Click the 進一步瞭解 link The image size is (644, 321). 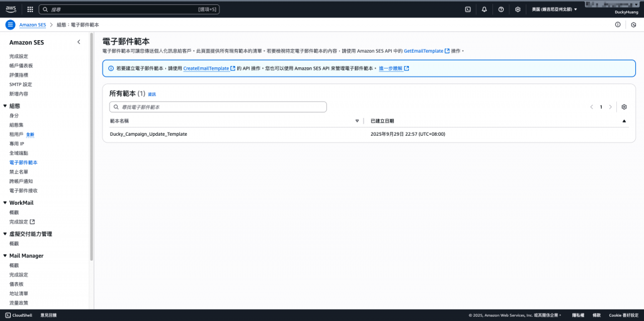(x=394, y=68)
